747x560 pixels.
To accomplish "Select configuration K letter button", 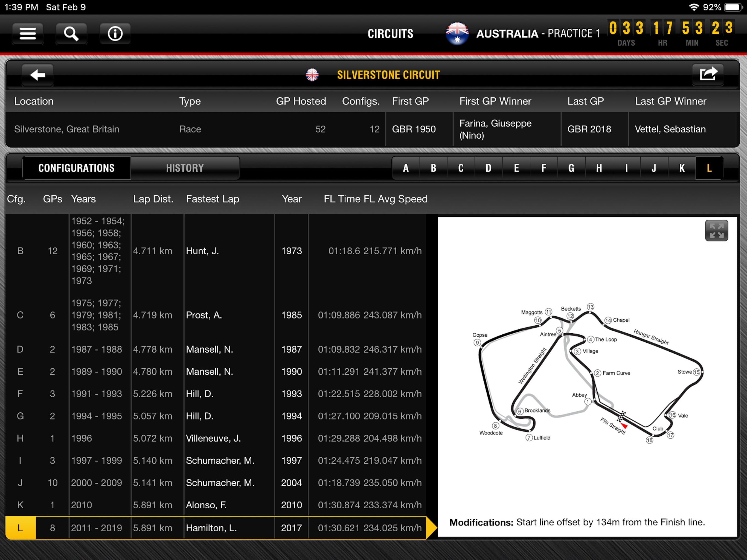I will 681,168.
